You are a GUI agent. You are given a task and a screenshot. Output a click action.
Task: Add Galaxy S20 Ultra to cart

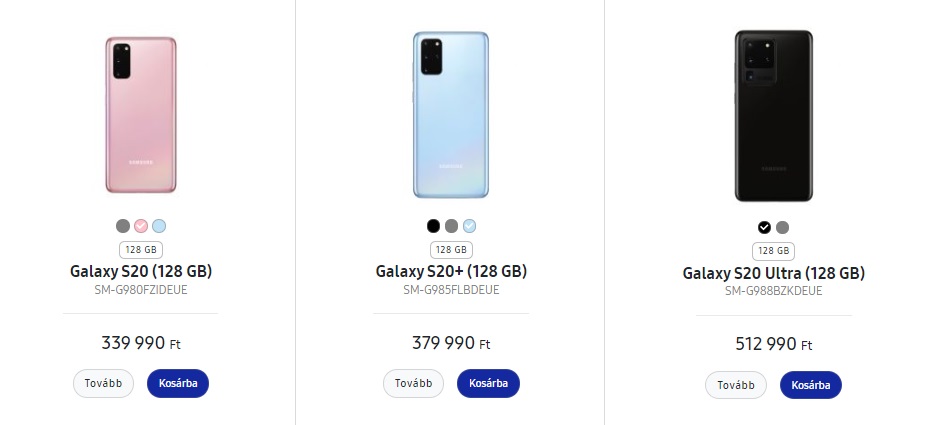[811, 385]
